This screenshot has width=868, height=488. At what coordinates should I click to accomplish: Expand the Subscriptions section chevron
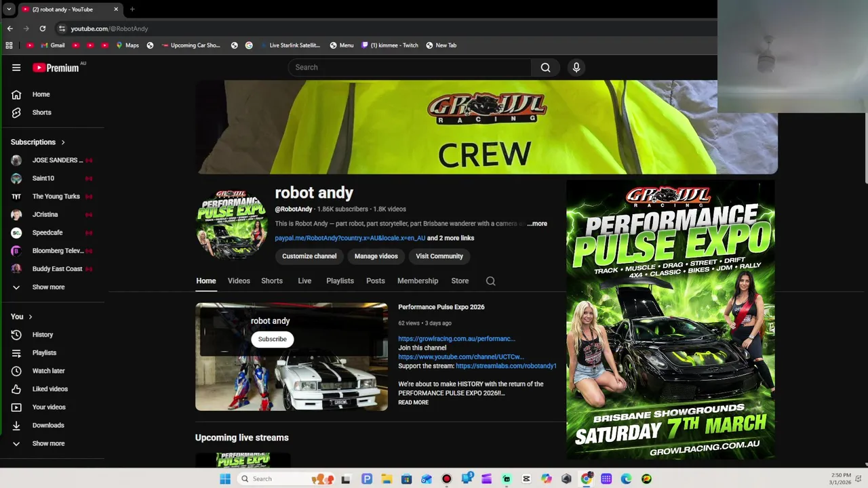click(63, 142)
